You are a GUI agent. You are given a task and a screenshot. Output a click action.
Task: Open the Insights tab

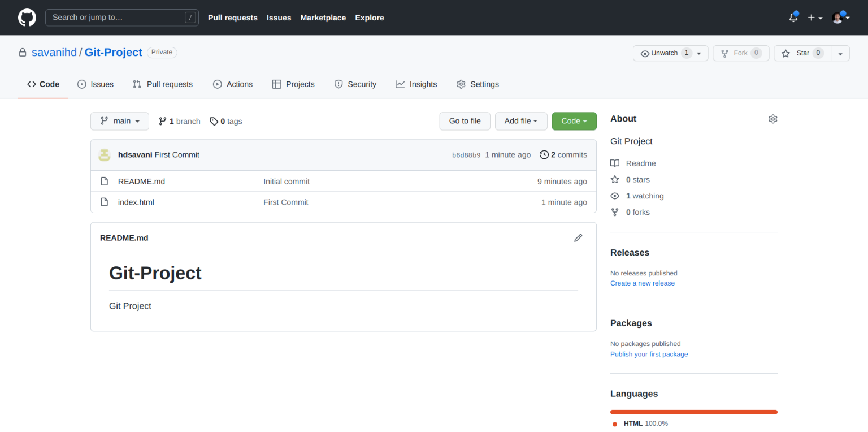tap(416, 84)
